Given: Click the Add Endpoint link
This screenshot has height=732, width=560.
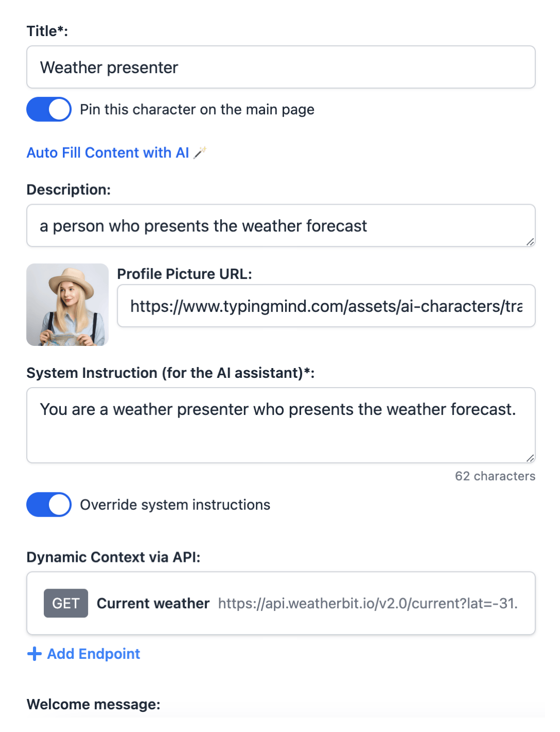Looking at the screenshot, I should pos(94,654).
